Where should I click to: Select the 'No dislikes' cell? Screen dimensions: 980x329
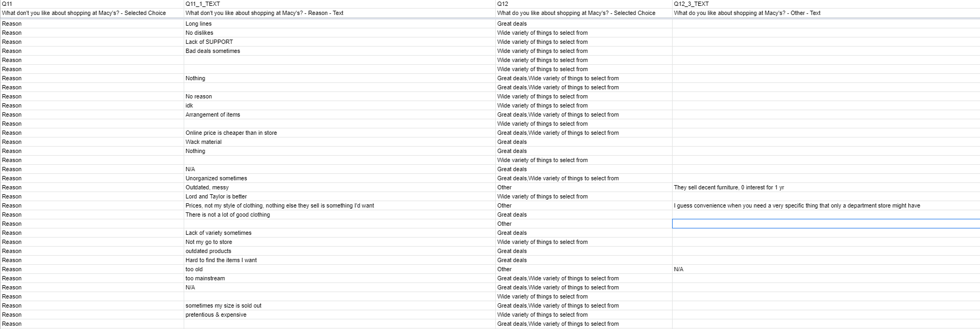click(x=340, y=33)
